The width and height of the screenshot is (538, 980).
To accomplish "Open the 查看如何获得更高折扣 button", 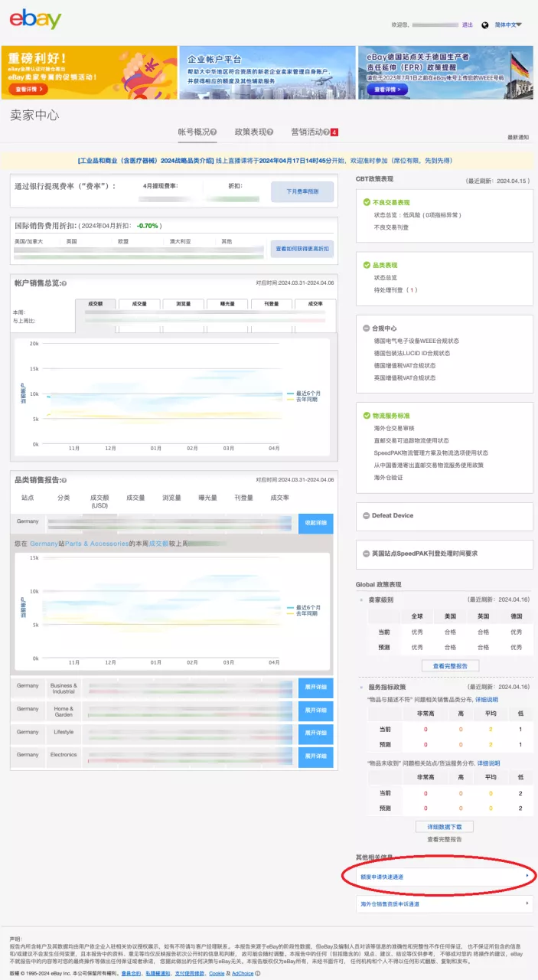I will coord(302,249).
